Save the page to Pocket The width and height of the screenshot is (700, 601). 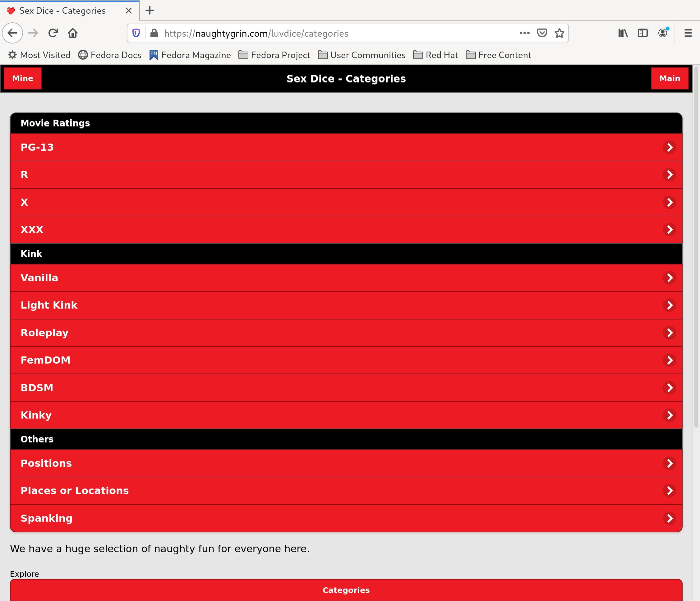(541, 33)
